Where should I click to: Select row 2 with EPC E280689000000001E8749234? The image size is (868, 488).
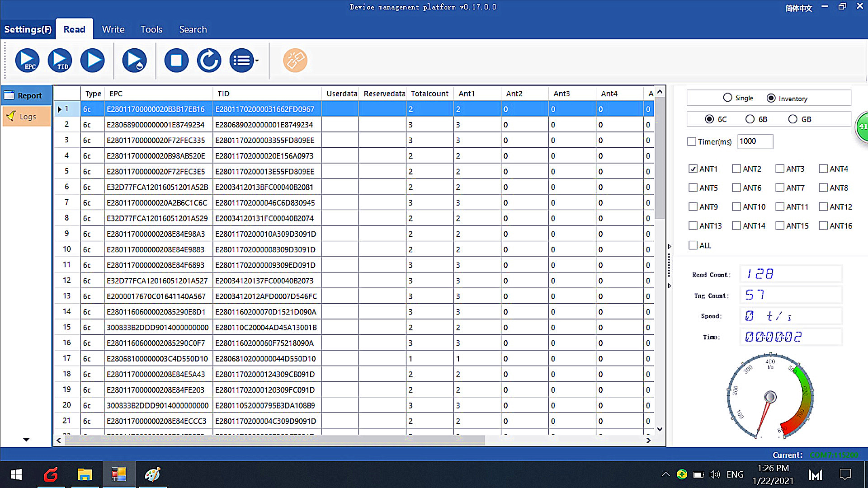point(354,125)
